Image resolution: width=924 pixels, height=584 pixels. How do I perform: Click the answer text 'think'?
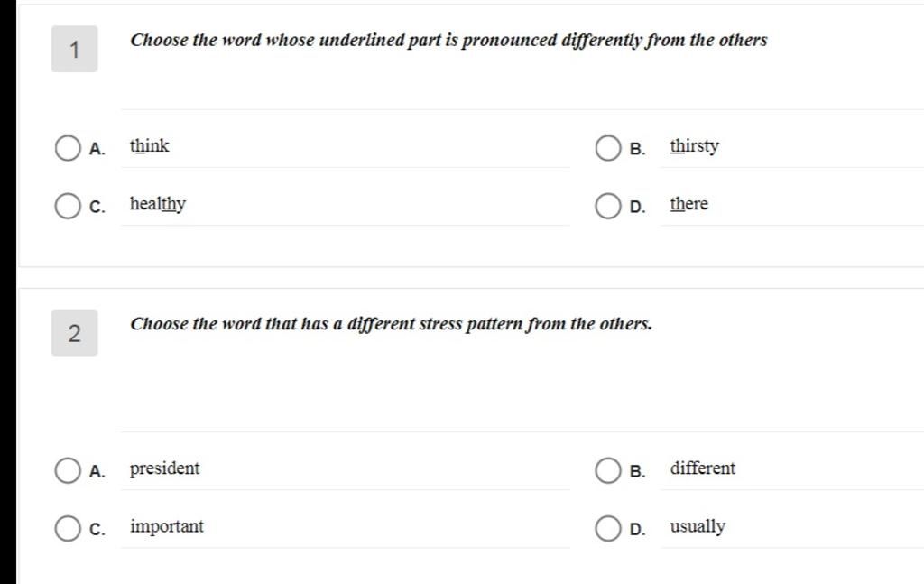149,145
